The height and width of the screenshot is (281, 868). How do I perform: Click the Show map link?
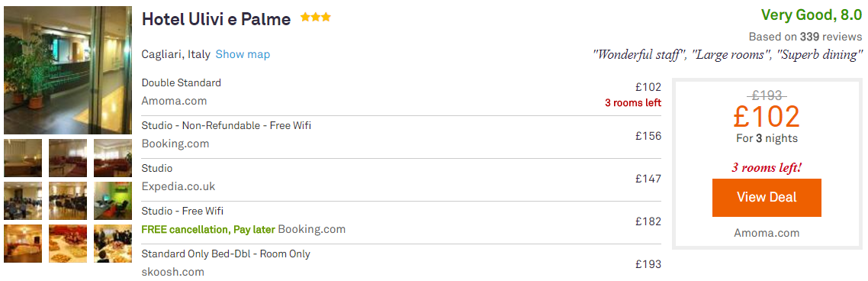(243, 54)
